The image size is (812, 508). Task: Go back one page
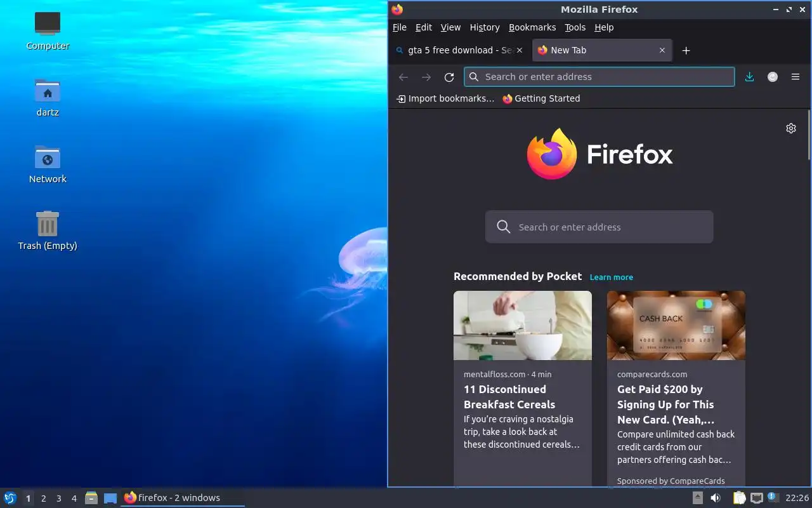coord(403,77)
